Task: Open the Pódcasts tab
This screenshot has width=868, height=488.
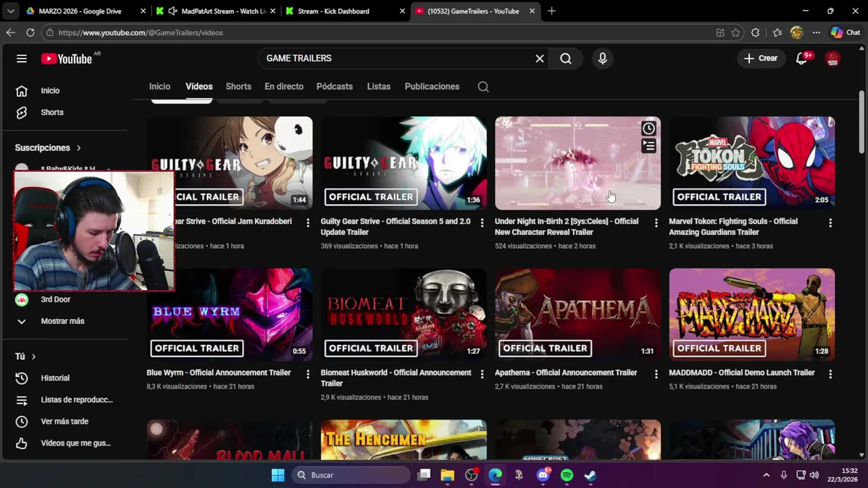Action: (334, 87)
